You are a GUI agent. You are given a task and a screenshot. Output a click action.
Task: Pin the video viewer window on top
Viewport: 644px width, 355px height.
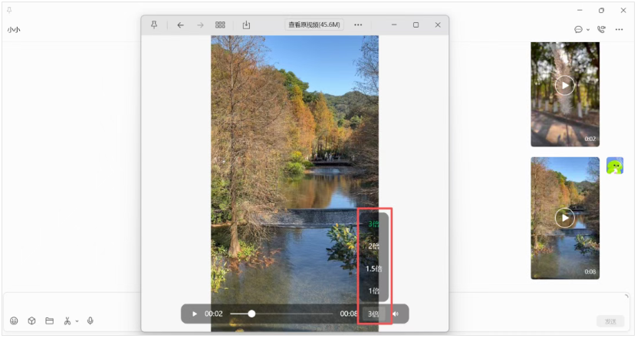(154, 25)
